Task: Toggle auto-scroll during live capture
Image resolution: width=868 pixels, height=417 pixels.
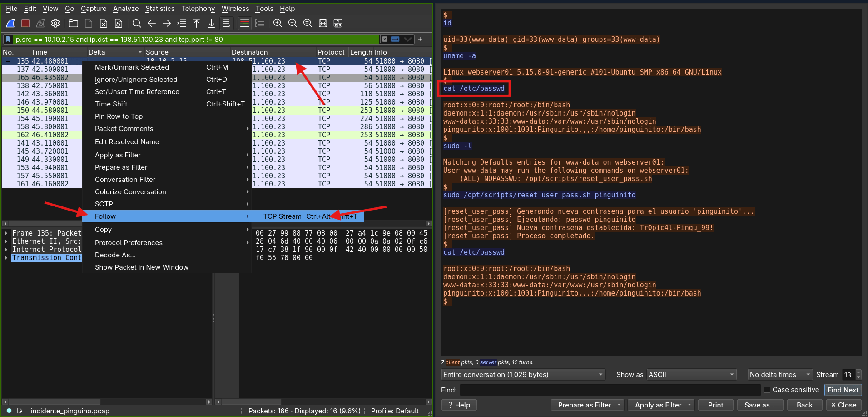Action: coord(226,23)
